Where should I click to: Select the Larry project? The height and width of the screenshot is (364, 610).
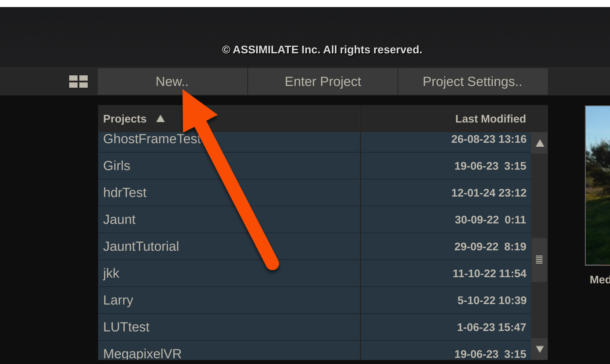(118, 301)
